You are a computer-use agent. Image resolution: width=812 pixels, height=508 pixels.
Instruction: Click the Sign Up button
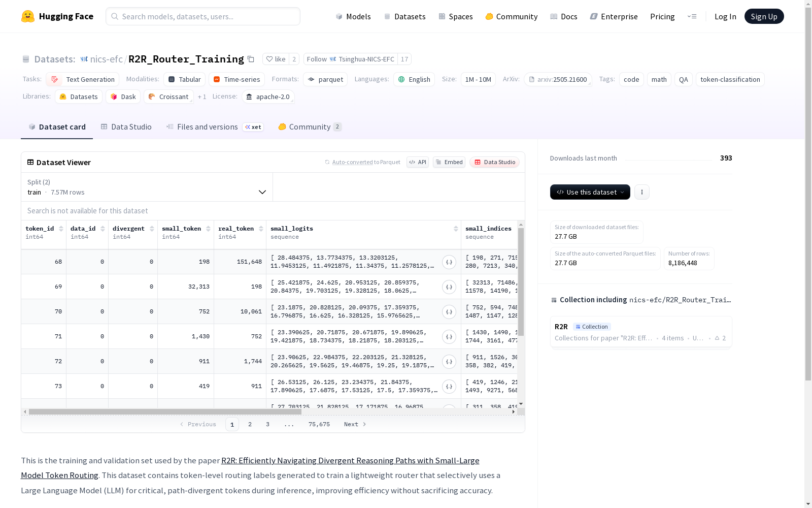[764, 16]
